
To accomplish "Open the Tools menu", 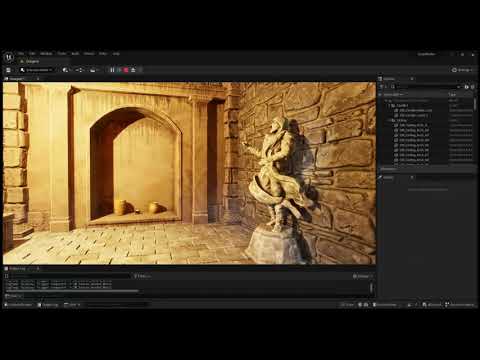I will pos(62,54).
